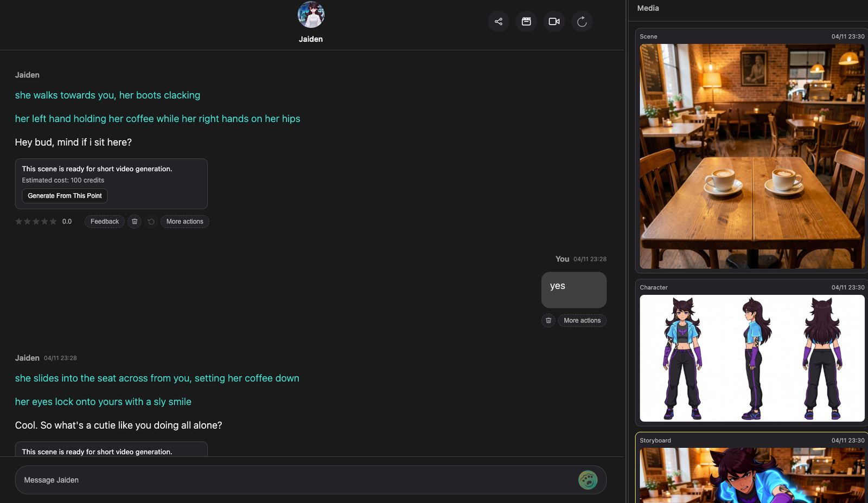The image size is (868, 503).
Task: Click the video camera icon
Action: 554,22
